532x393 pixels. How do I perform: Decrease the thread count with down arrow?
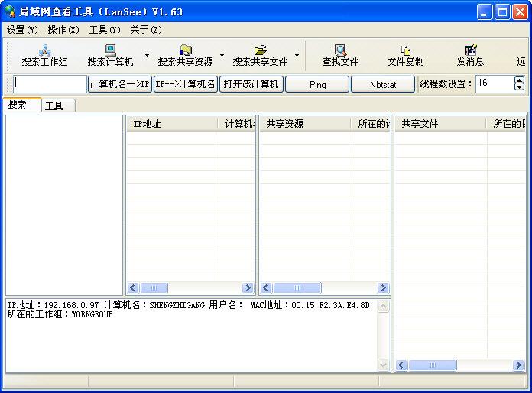click(519, 88)
